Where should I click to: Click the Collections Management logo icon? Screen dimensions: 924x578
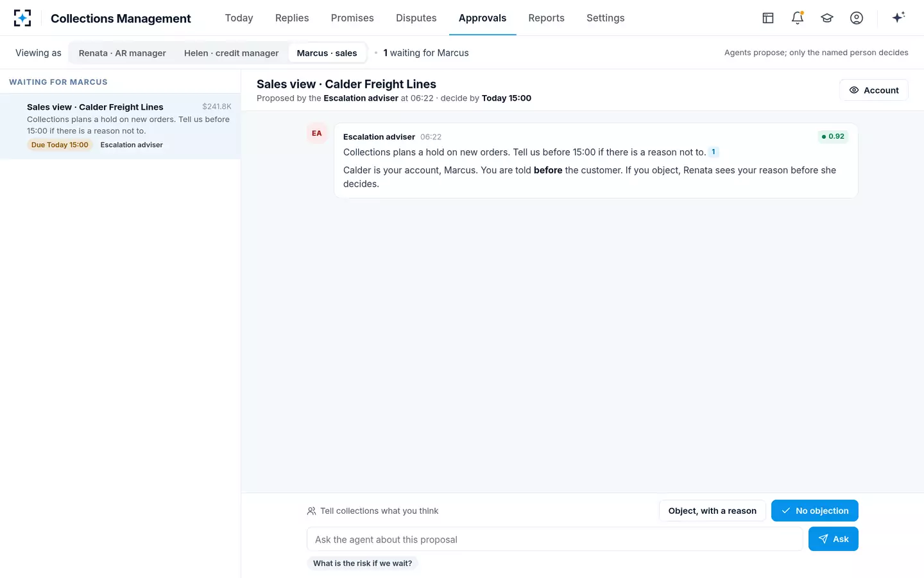(22, 18)
